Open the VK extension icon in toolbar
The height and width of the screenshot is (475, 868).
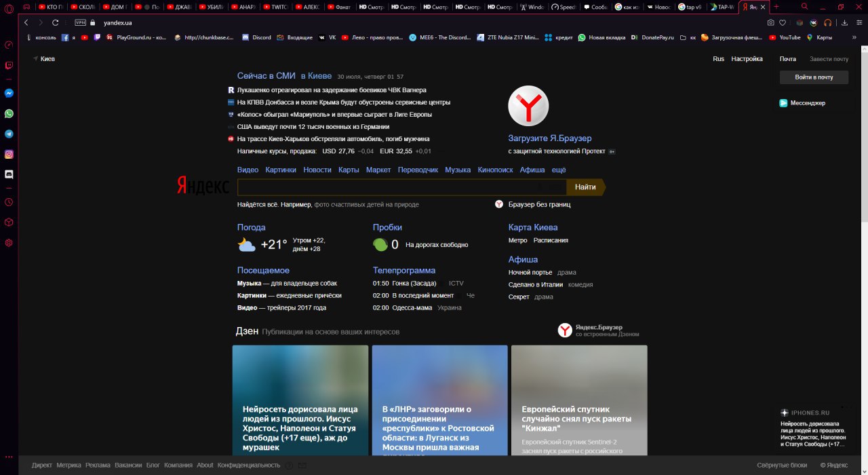point(814,22)
